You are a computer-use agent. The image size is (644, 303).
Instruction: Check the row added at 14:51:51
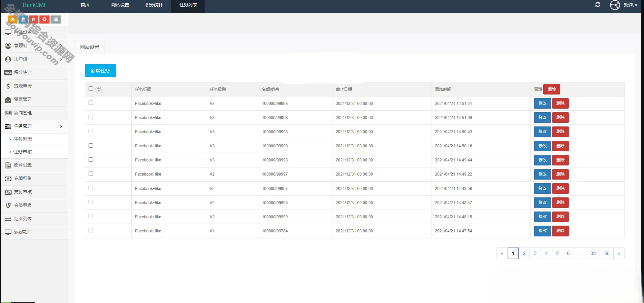[91, 103]
